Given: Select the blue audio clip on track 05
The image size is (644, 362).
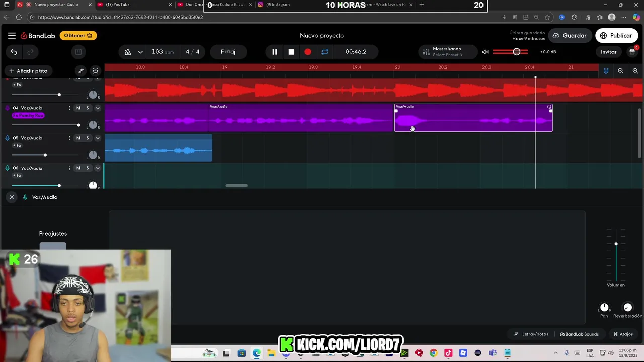Looking at the screenshot, I should point(158,148).
